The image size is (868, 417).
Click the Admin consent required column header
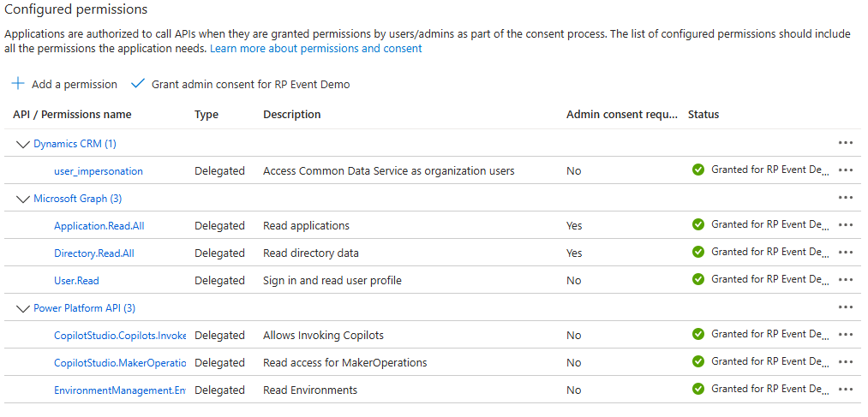click(621, 115)
